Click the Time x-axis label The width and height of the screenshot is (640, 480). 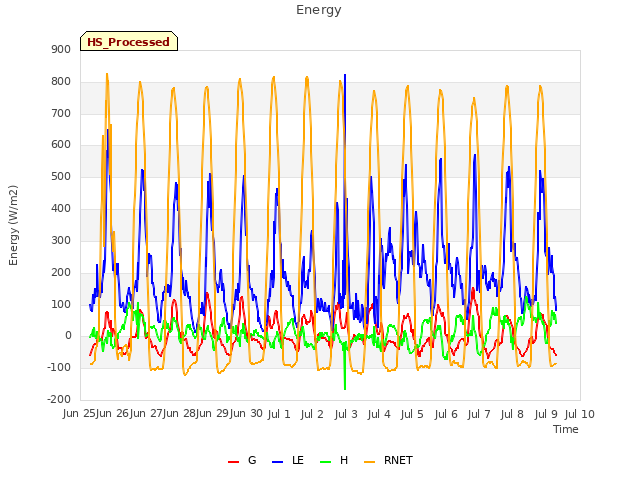566,429
